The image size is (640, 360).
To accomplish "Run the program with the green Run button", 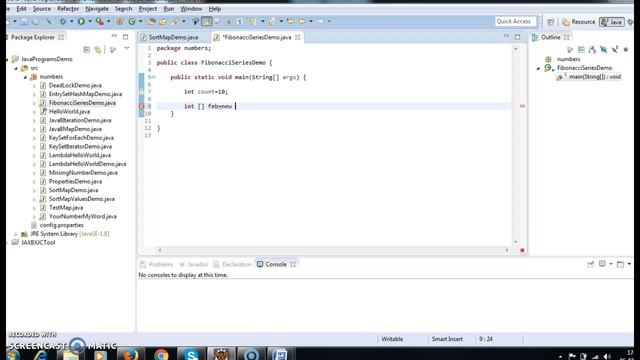I will tap(81, 21).
